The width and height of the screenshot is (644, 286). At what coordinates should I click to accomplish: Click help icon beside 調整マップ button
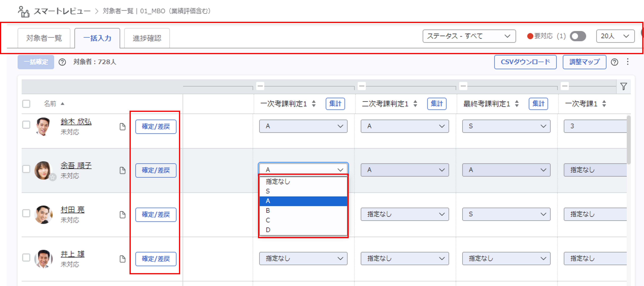click(614, 62)
